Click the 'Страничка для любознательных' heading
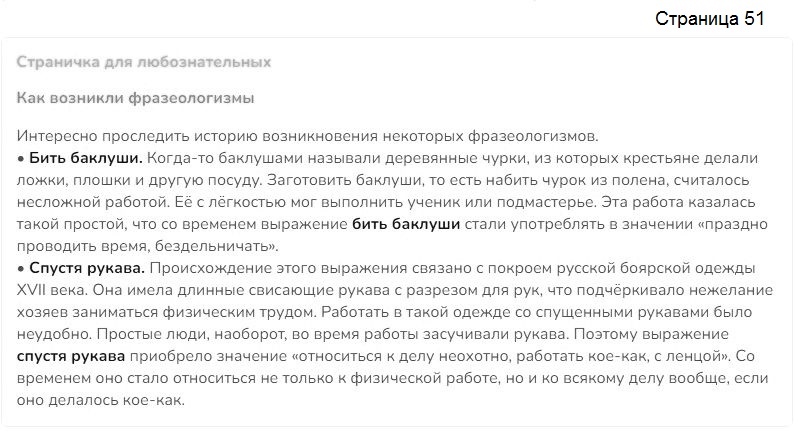 (144, 62)
